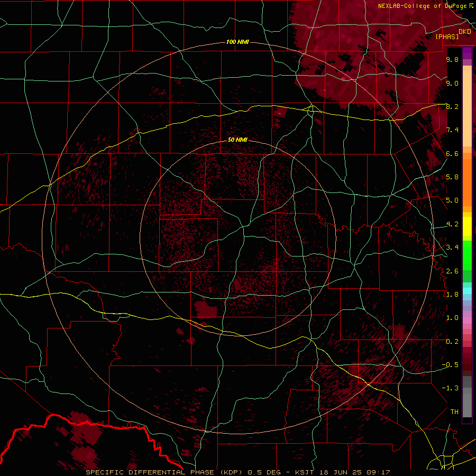476x476 pixels.
Task: Click the -1.3 value on the scale
Action: tap(450, 388)
